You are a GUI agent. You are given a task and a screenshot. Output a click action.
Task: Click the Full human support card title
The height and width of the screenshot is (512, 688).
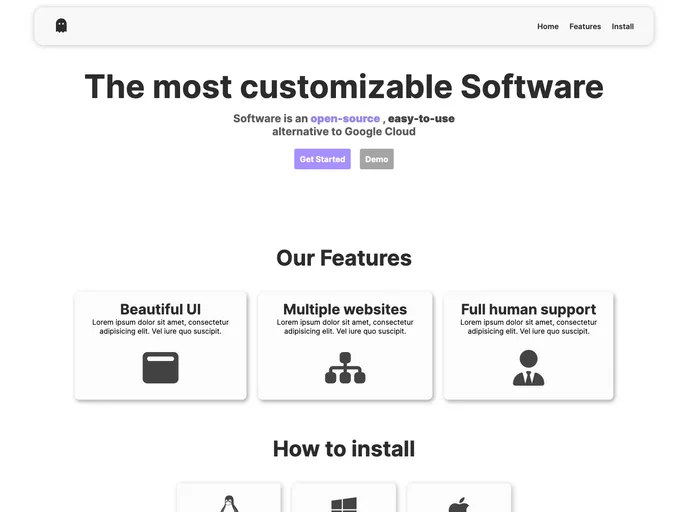[528, 309]
